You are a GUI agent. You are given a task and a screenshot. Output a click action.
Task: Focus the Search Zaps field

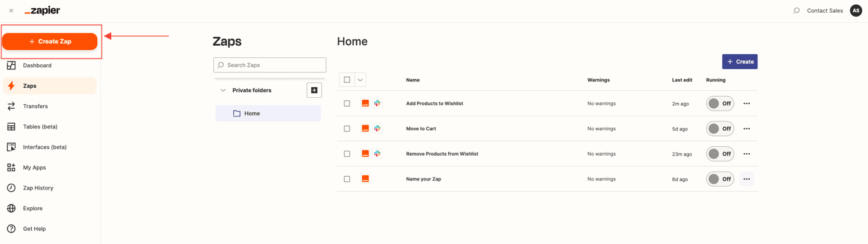270,65
